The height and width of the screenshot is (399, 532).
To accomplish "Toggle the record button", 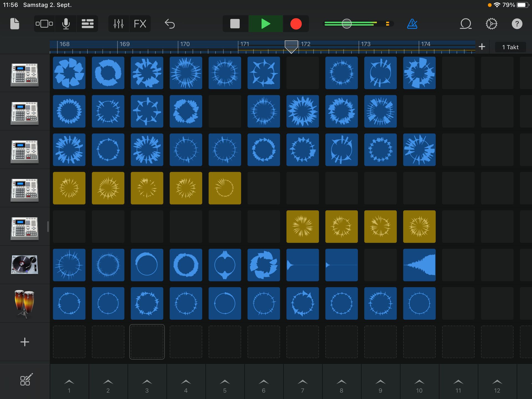I will tap(296, 24).
